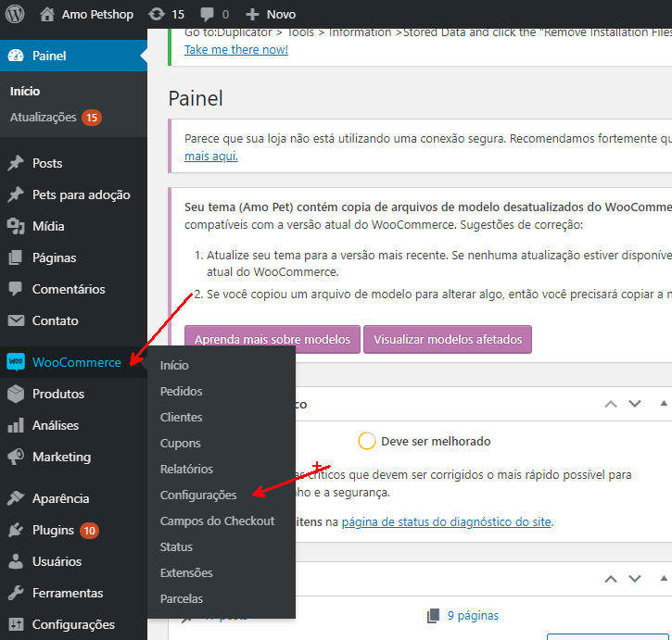This screenshot has height=640, width=672.
Task: Click the Produtos box icon
Action: pyautogui.click(x=16, y=394)
